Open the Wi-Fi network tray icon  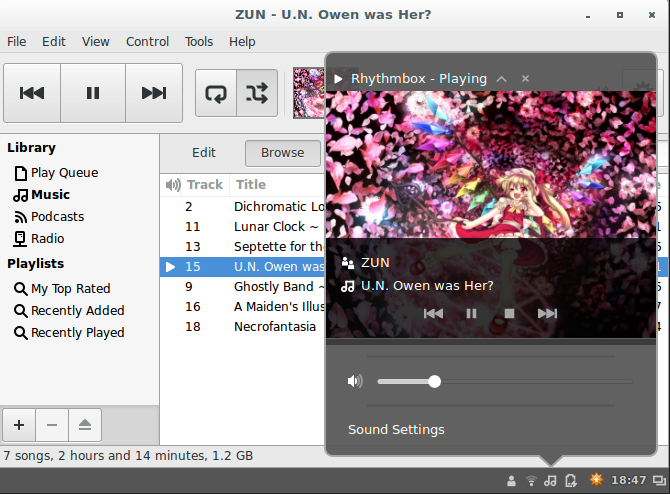pyautogui.click(x=531, y=481)
